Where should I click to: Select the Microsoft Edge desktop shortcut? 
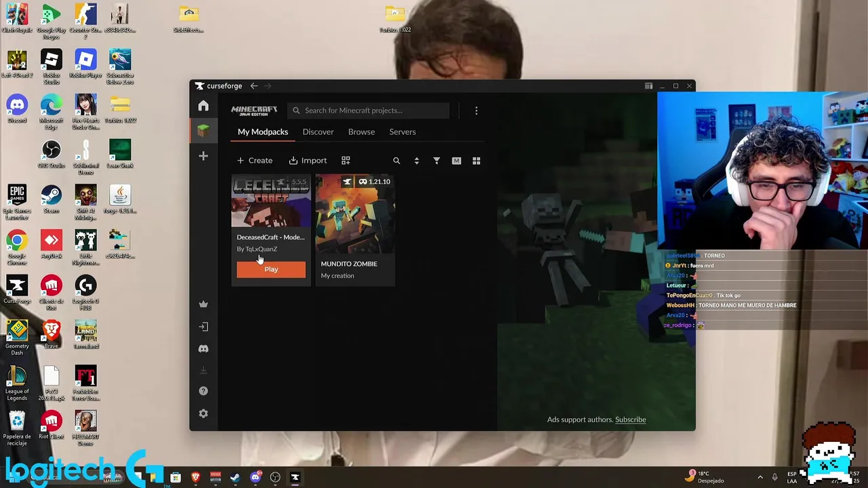coord(52,112)
